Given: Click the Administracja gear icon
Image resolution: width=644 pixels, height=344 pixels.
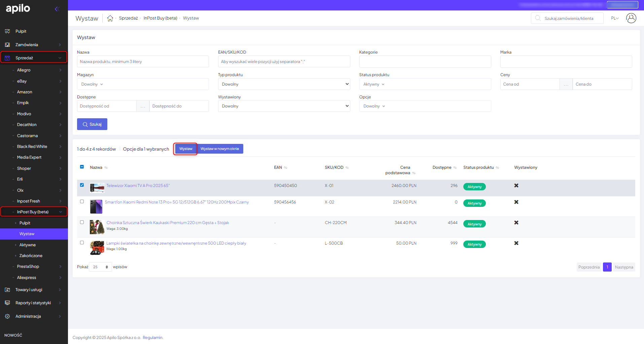Looking at the screenshot, I should pyautogui.click(x=7, y=316).
